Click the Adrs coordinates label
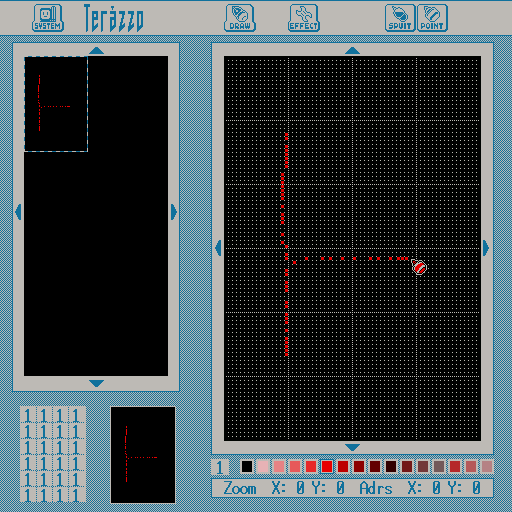The width and height of the screenshot is (512, 512). [376, 488]
